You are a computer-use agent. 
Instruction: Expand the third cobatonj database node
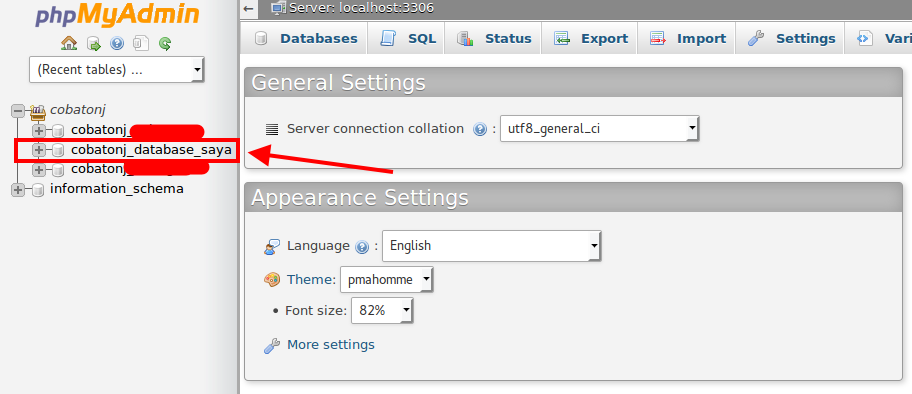pyautogui.click(x=39, y=170)
